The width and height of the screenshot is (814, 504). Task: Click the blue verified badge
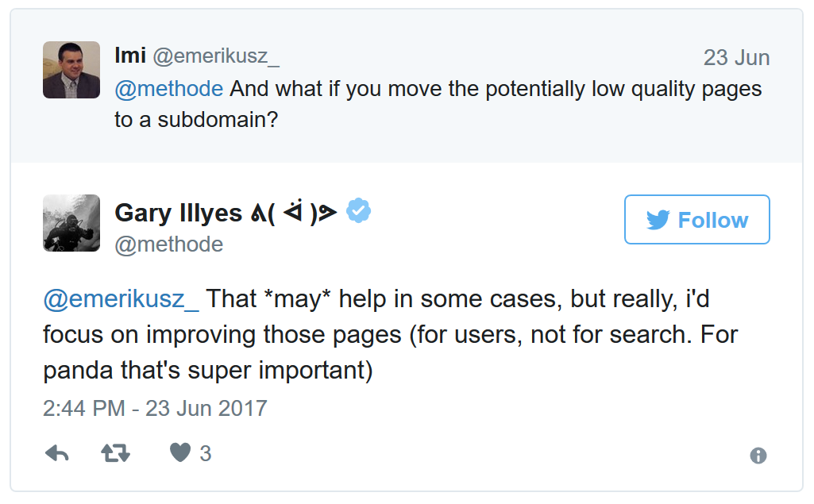pos(359,210)
